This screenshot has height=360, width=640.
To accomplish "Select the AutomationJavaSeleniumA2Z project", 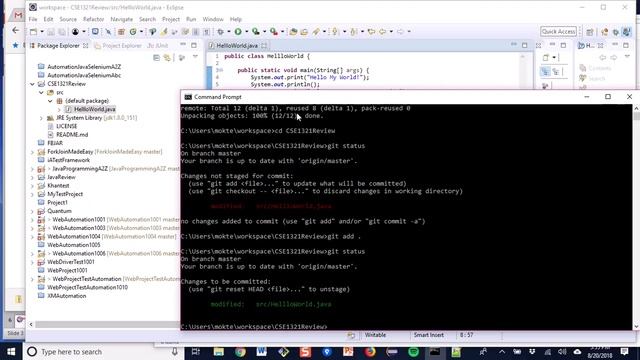I will point(84,67).
